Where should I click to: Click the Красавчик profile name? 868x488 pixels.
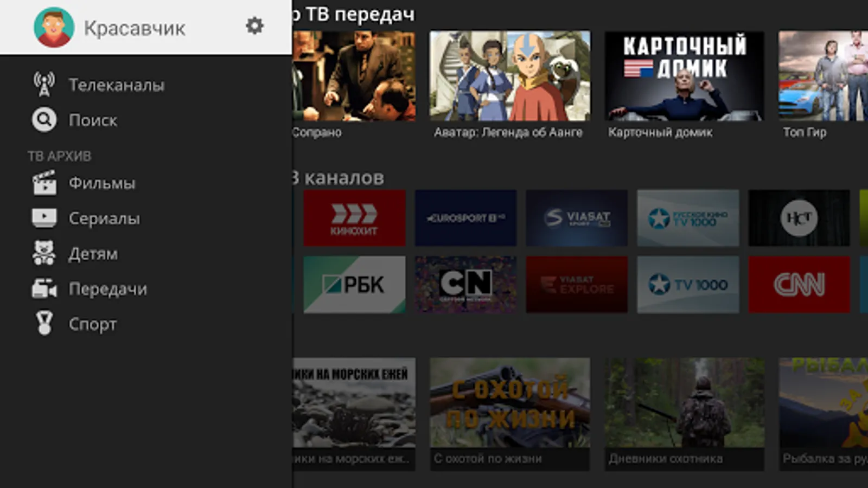pyautogui.click(x=135, y=28)
